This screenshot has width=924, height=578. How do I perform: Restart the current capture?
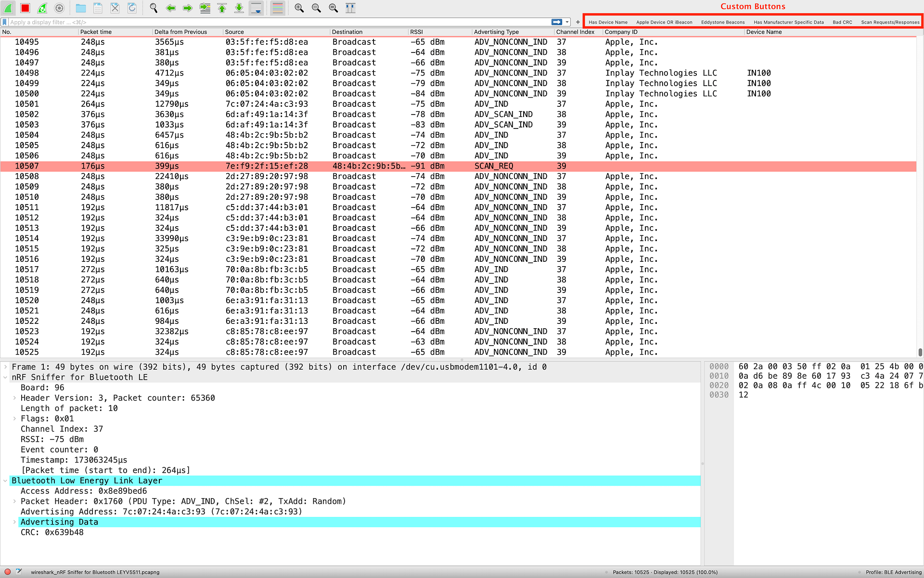[41, 8]
